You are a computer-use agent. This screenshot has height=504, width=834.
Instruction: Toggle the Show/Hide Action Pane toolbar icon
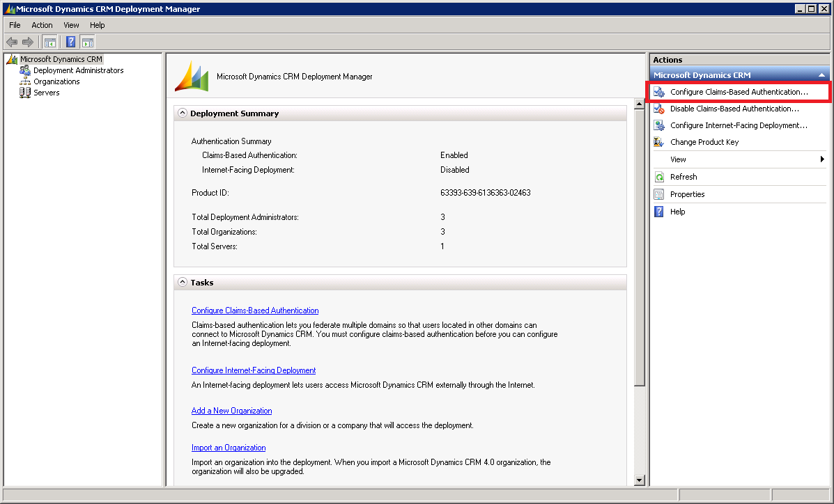pos(88,42)
